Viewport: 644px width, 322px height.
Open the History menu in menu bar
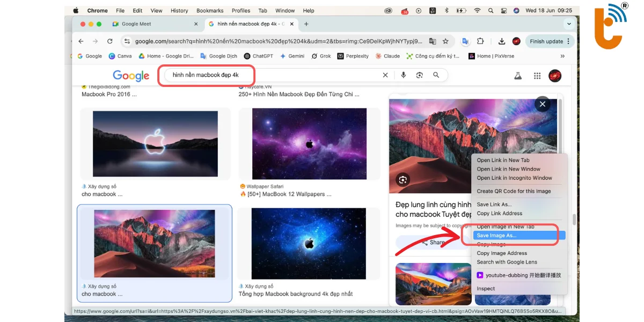point(179,11)
